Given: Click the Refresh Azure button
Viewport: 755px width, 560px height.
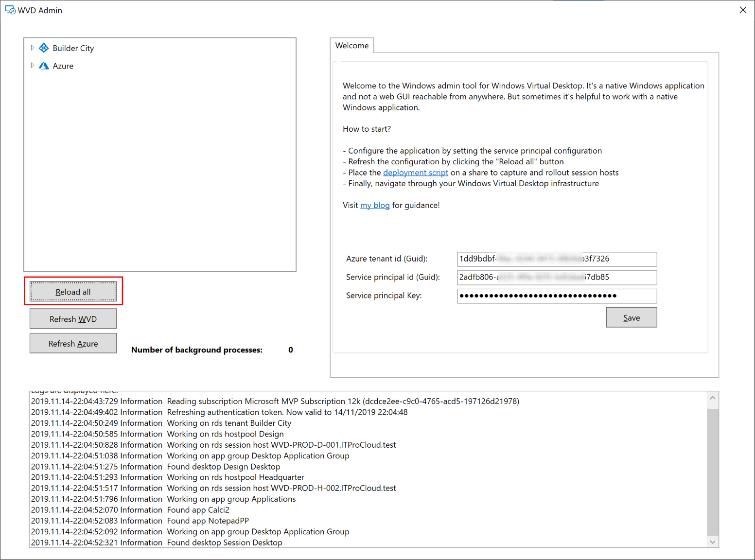Looking at the screenshot, I should point(73,343).
